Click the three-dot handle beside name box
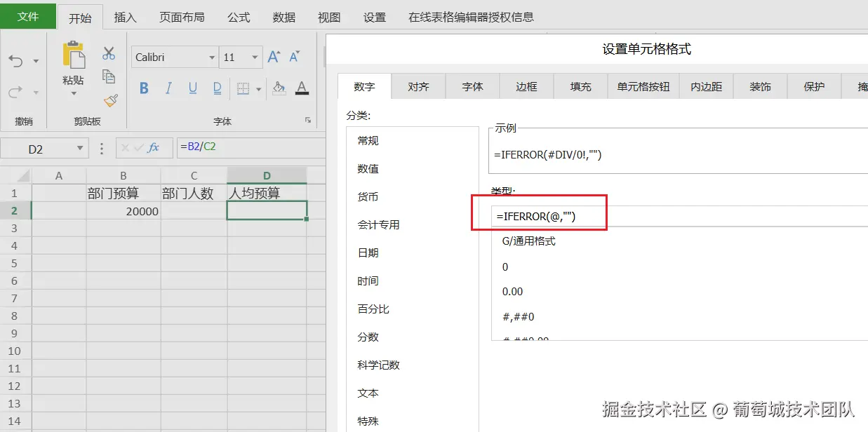Screen dimensions: 868x432 (x=102, y=149)
